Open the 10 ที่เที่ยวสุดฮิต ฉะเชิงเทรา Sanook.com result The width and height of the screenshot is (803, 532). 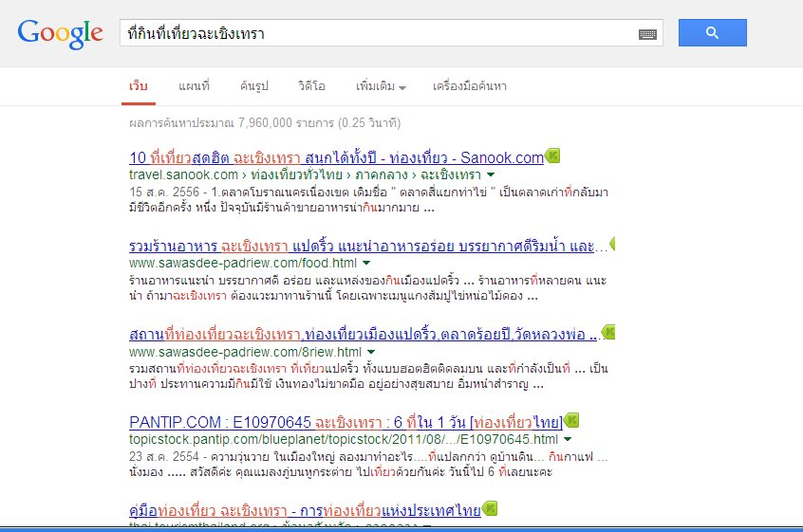pyautogui.click(x=336, y=157)
